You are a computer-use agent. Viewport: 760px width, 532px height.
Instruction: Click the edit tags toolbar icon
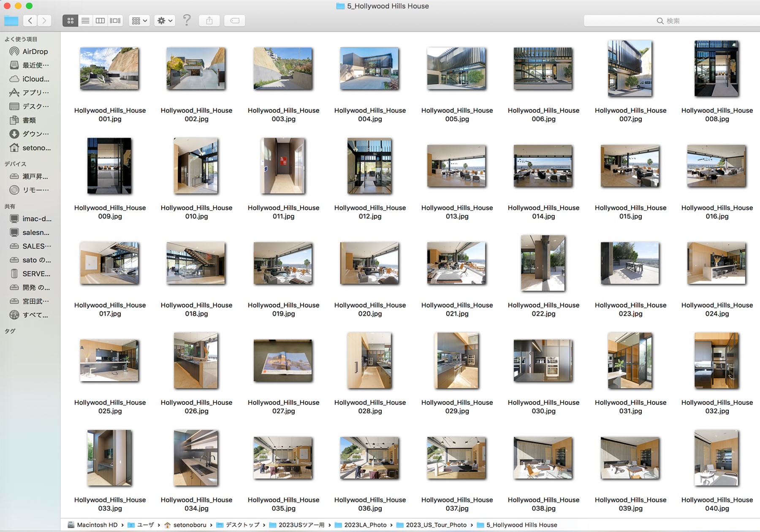pos(235,21)
